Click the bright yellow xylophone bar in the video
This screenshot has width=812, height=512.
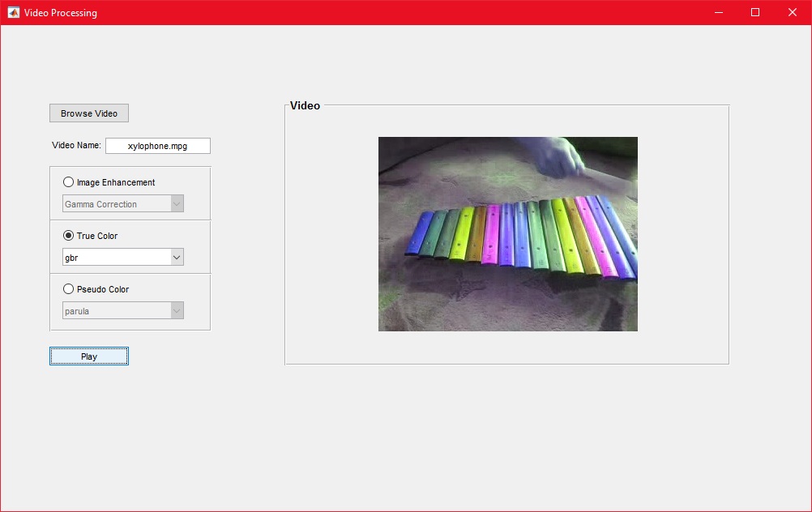(x=461, y=235)
